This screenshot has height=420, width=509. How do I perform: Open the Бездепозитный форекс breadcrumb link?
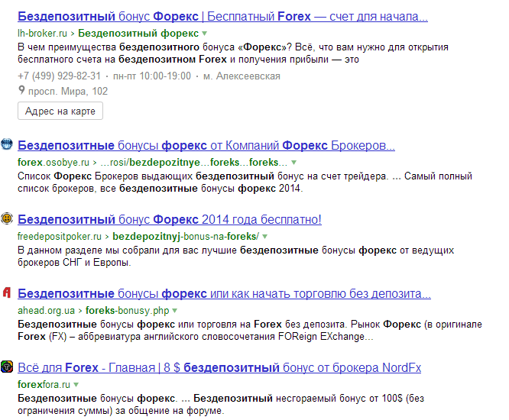point(138,34)
